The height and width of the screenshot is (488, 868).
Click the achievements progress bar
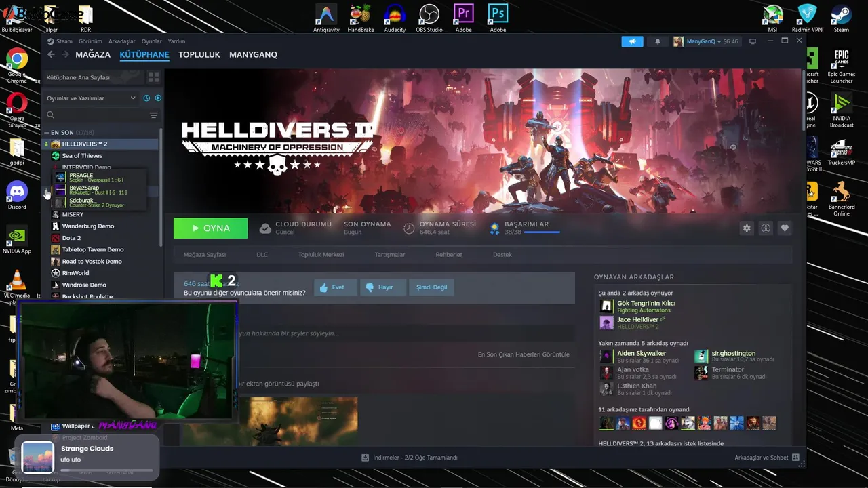[541, 232]
